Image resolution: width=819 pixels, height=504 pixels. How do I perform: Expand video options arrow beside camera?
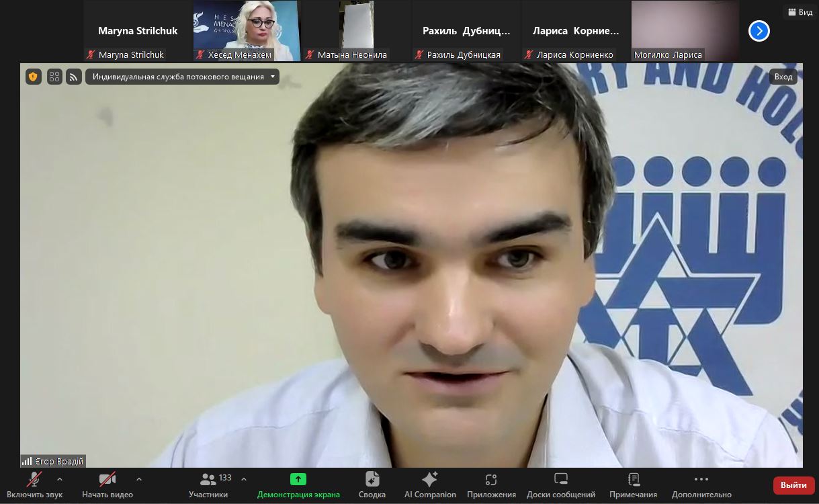click(x=139, y=479)
